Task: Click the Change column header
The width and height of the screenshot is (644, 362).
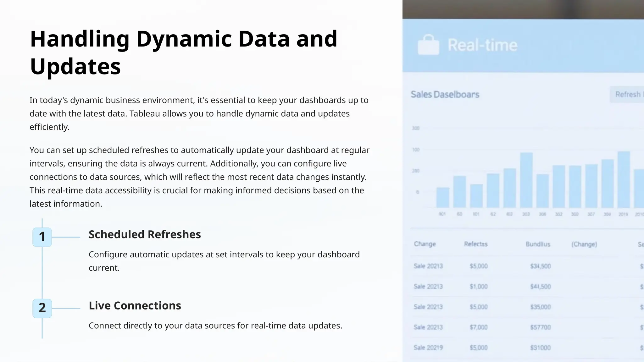Action: coord(425,244)
